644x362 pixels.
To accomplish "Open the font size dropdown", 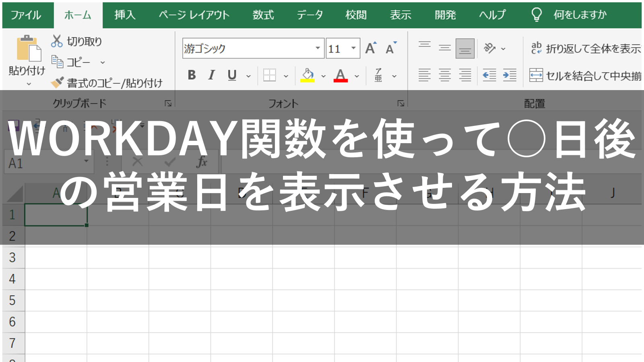I will click(x=353, y=48).
